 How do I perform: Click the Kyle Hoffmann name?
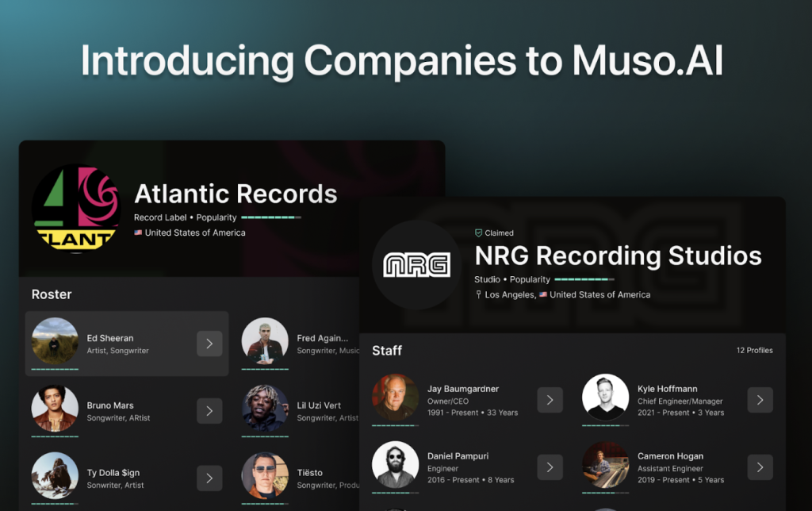point(668,389)
